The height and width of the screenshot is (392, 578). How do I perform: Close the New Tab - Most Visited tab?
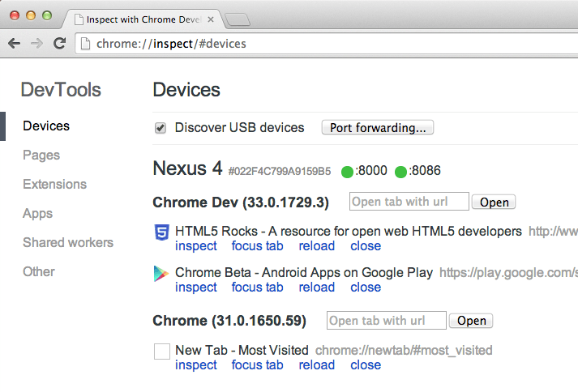[x=366, y=365]
